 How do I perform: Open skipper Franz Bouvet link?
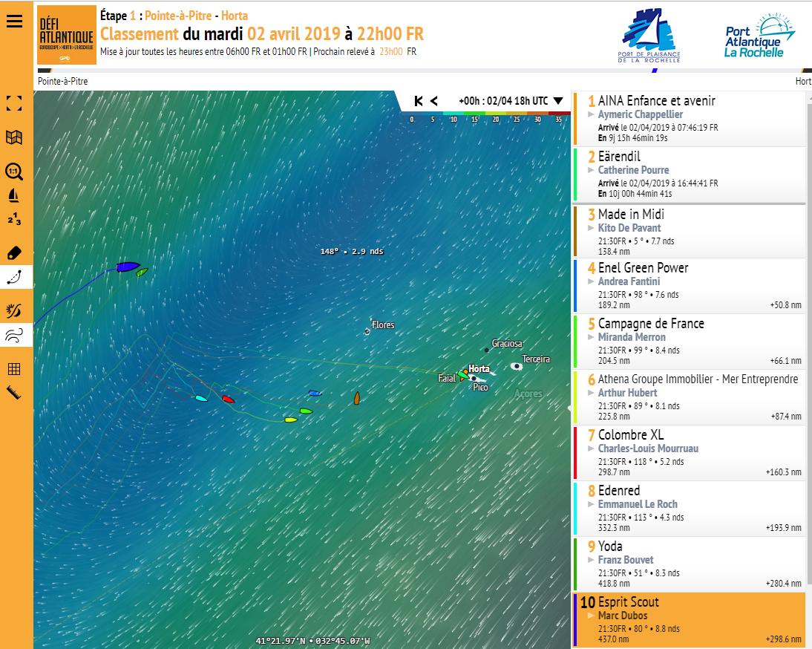626,560
